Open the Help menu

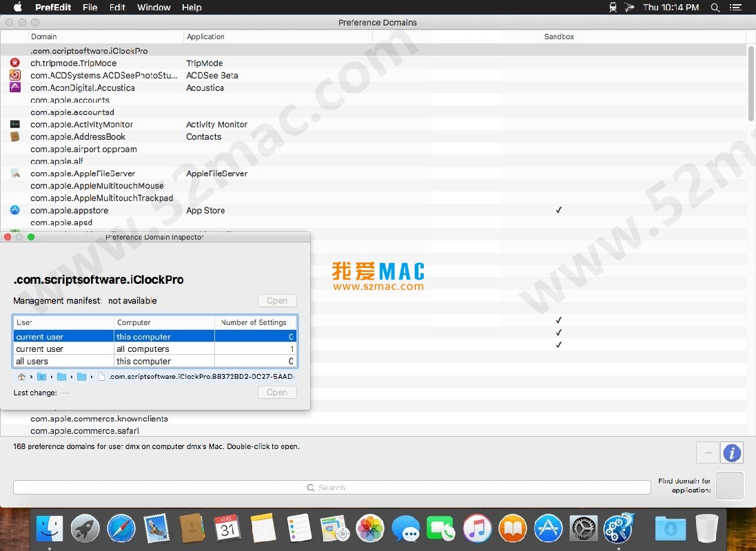tap(192, 7)
